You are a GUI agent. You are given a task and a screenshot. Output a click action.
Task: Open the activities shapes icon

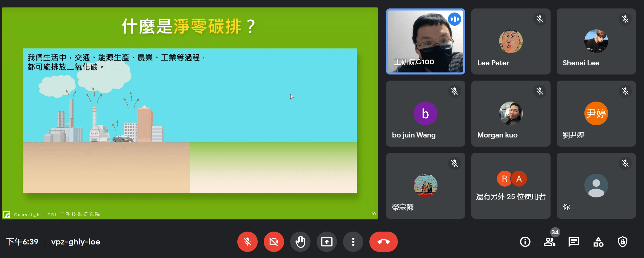click(x=598, y=242)
